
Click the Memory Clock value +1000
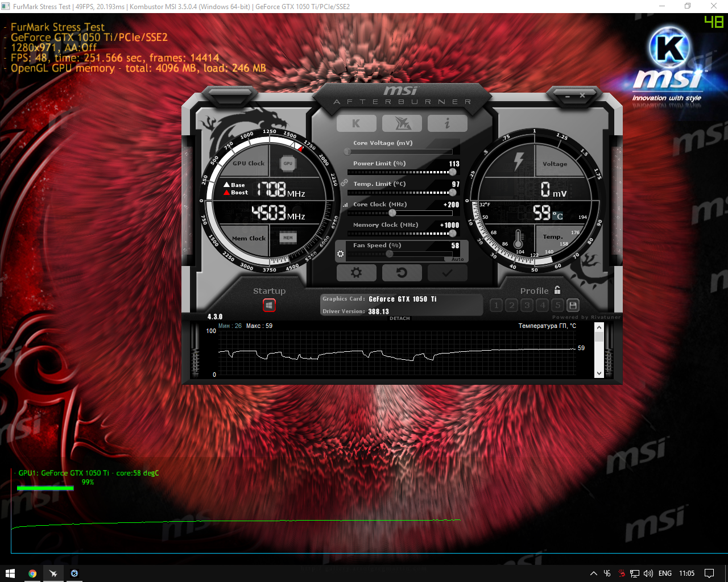click(x=449, y=225)
